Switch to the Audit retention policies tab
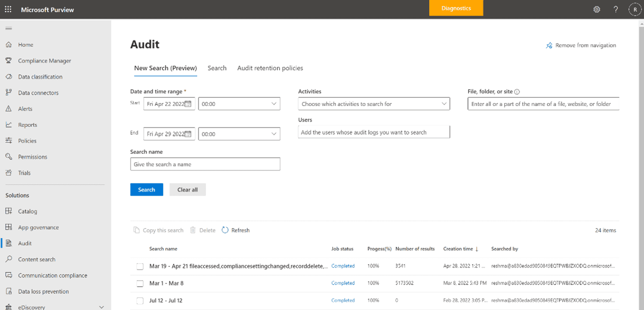The image size is (644, 310). tap(270, 68)
